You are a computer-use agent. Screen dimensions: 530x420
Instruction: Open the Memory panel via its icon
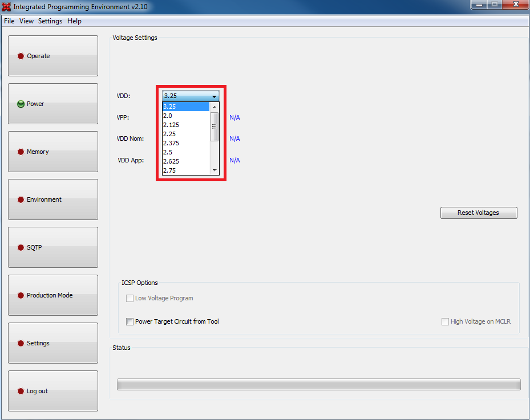(21, 152)
